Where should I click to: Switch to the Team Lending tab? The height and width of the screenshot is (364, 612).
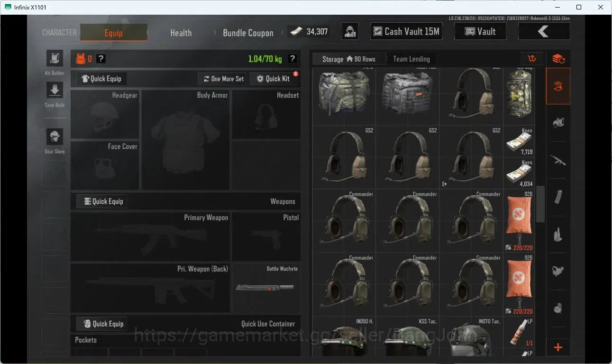[411, 59]
